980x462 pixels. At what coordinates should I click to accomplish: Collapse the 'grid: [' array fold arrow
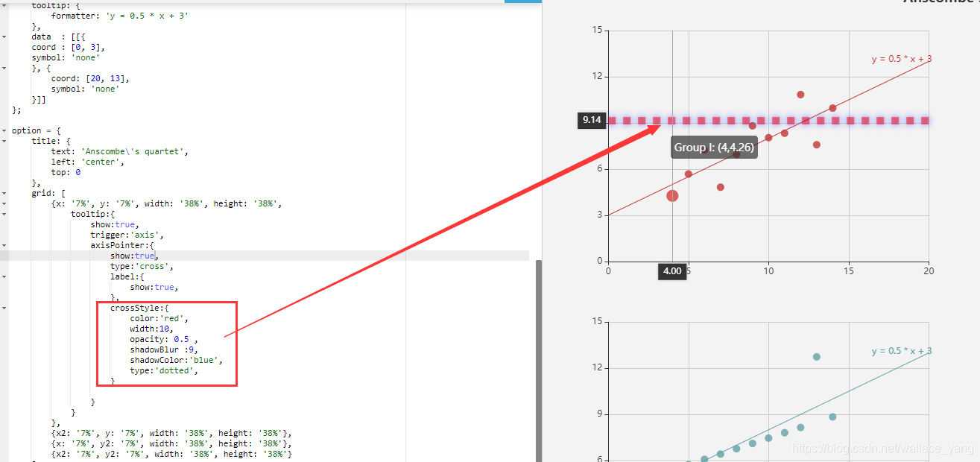(x=5, y=193)
